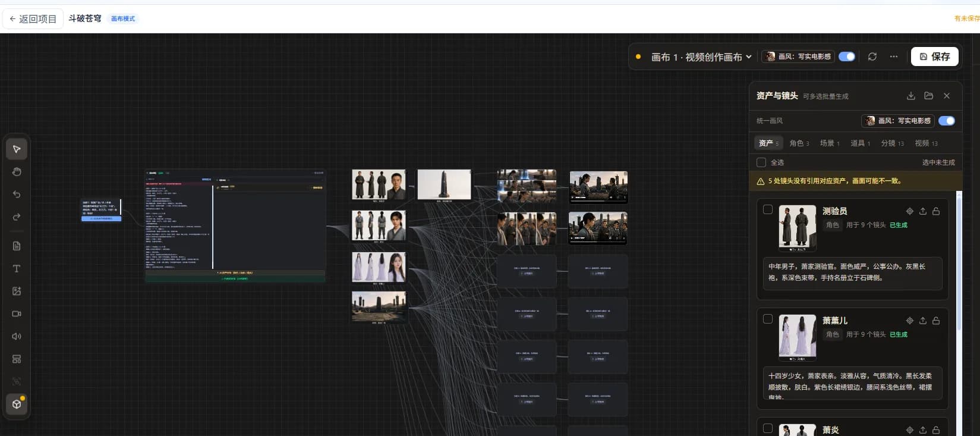Click the undo arrow icon
The height and width of the screenshot is (436, 980).
[17, 195]
